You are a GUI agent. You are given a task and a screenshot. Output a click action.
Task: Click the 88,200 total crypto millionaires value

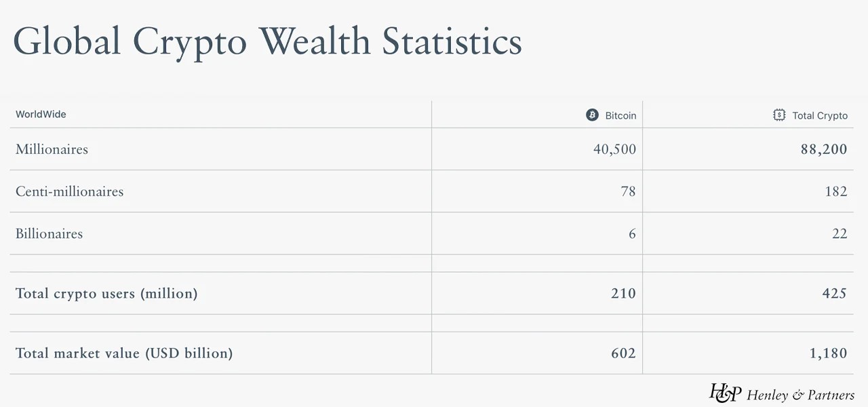click(x=823, y=149)
